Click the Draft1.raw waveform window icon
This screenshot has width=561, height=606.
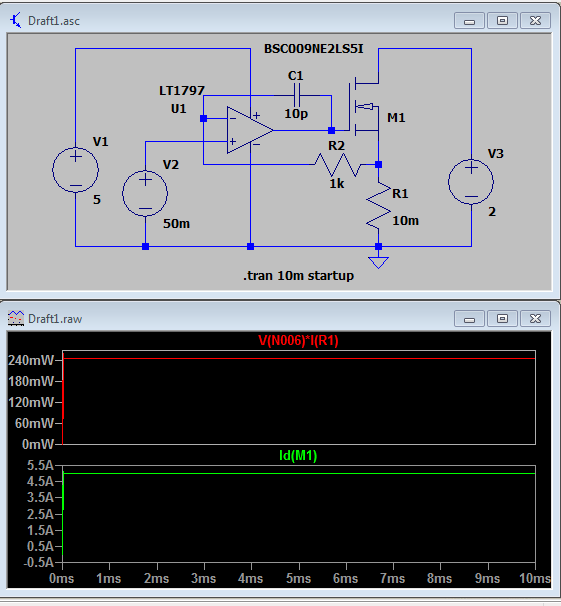(16, 318)
